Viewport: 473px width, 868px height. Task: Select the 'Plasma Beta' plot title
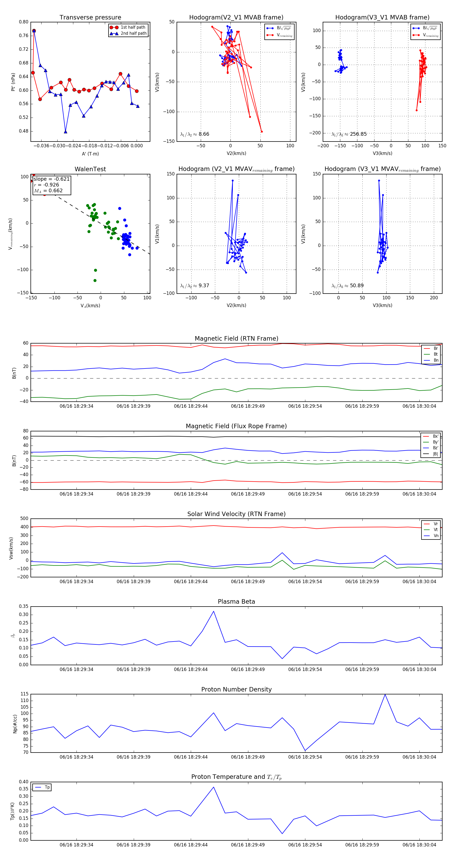pos(236,602)
